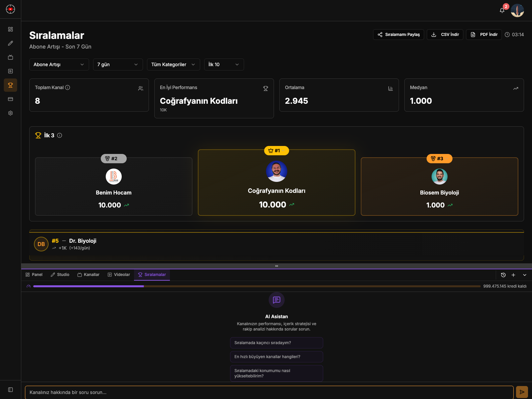
Task: Open the Channels TV sidebar icon
Action: [x=10, y=57]
